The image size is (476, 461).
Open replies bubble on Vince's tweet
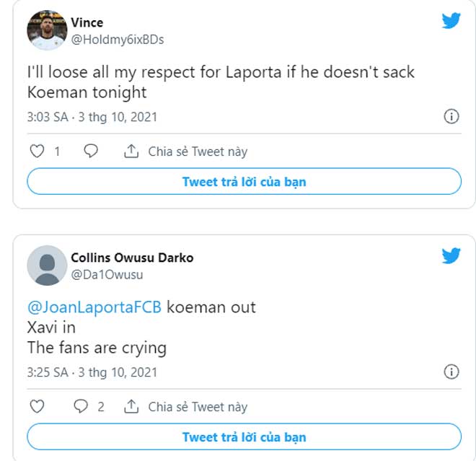coord(91,152)
